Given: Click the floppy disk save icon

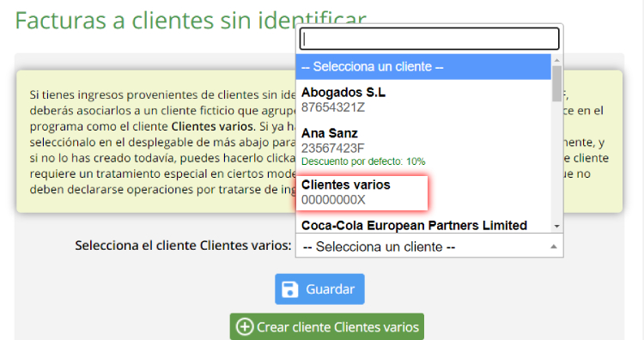Looking at the screenshot, I should click(290, 289).
